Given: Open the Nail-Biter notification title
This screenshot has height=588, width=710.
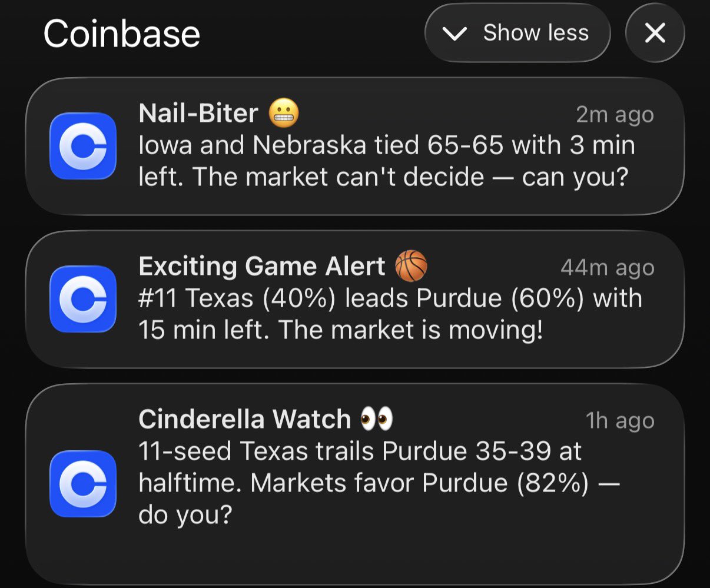Looking at the screenshot, I should [198, 113].
